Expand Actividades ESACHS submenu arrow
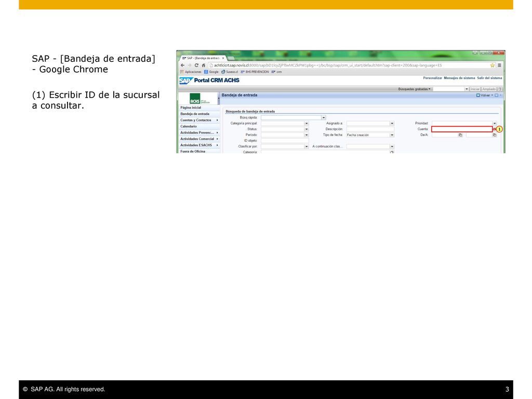 (x=217, y=145)
